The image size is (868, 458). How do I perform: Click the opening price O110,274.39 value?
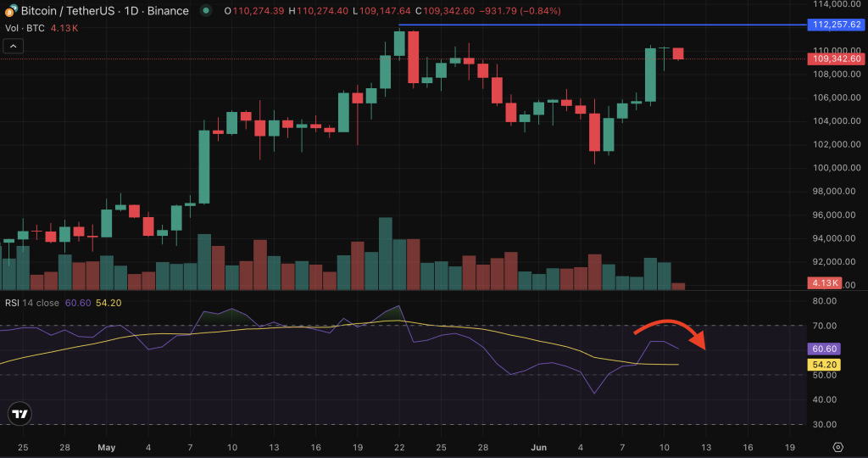coord(254,10)
